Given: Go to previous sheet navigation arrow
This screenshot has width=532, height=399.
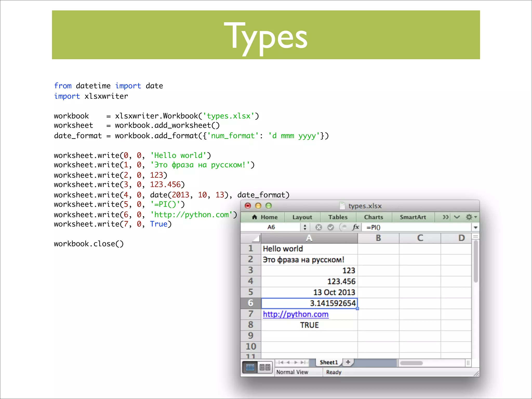Looking at the screenshot, I should coord(288,362).
